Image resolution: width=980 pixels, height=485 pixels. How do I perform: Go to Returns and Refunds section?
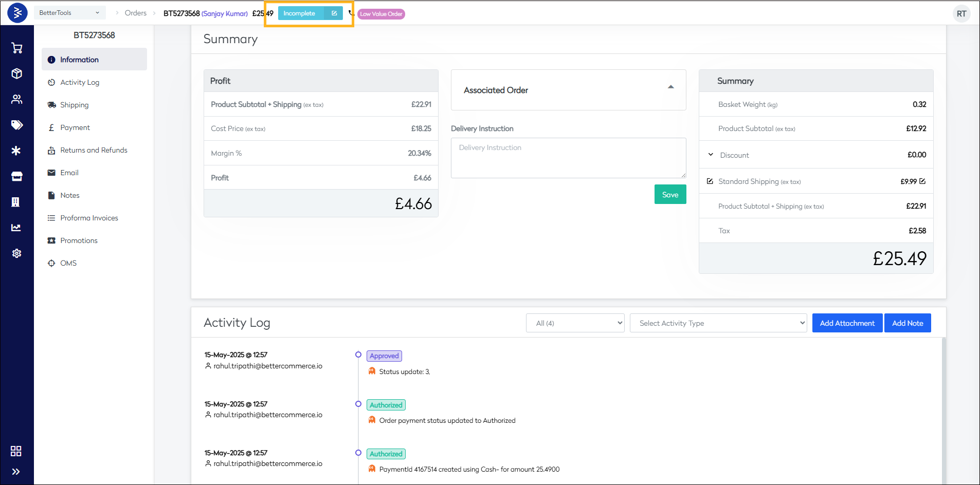(94, 150)
